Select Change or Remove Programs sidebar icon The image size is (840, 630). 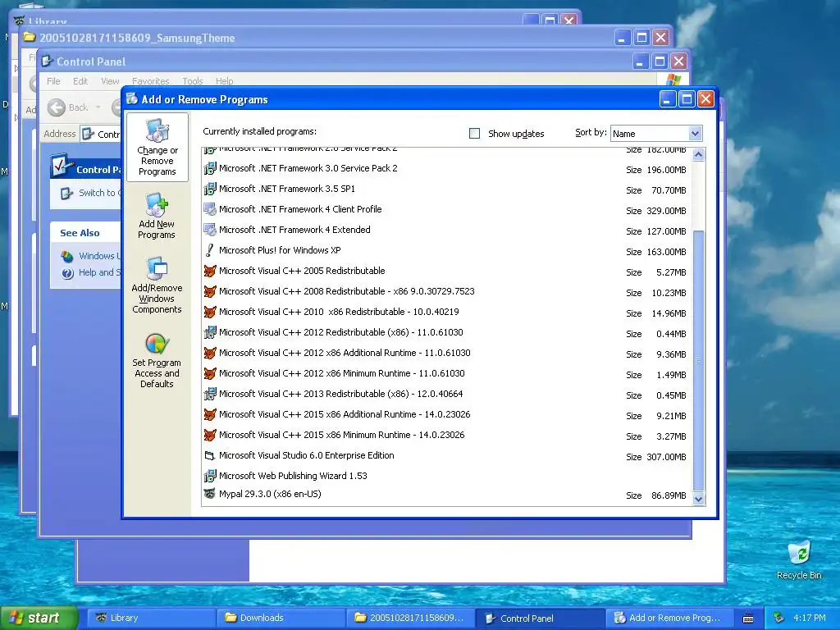coord(157,148)
